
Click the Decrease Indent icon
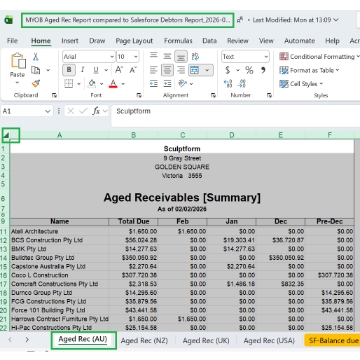point(154,84)
